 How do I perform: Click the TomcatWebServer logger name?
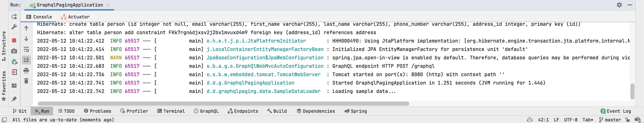(x=264, y=74)
